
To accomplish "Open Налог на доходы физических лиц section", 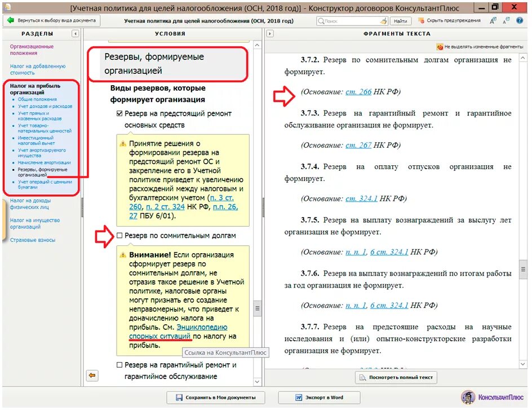I will tap(30, 204).
